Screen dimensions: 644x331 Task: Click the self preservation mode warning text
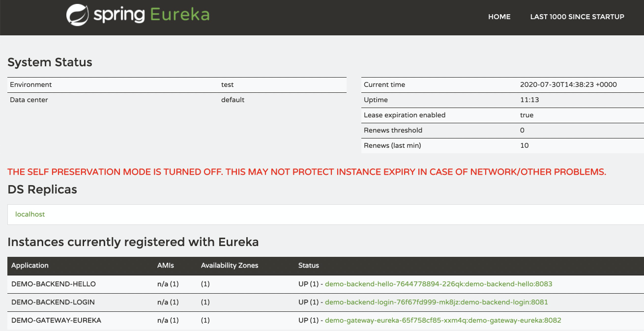307,172
